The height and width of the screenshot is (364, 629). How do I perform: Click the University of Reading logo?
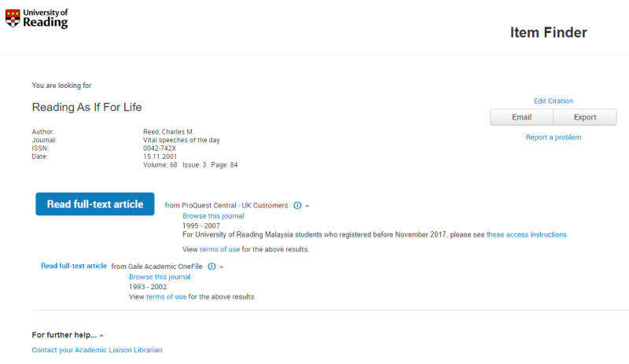tap(36, 18)
